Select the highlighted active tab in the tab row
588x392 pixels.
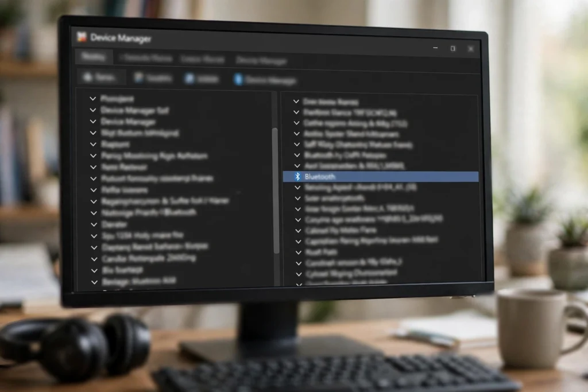pyautogui.click(x=94, y=57)
